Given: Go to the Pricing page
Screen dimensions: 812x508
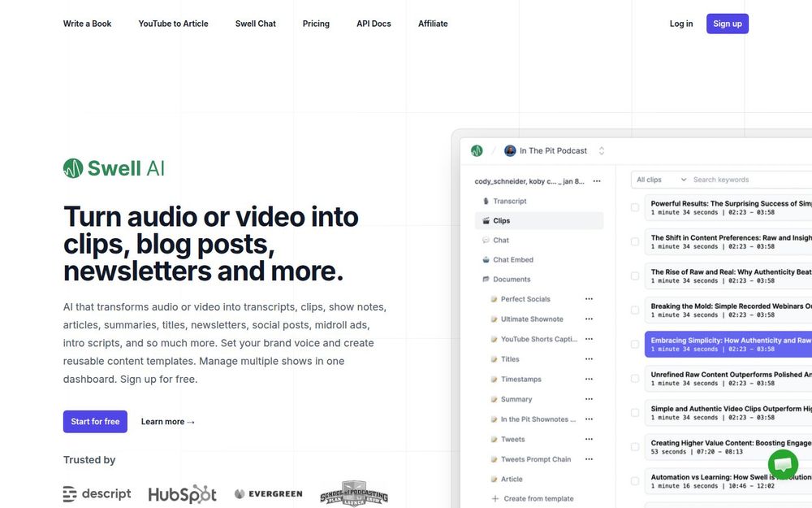Looking at the screenshot, I should pyautogui.click(x=316, y=24).
